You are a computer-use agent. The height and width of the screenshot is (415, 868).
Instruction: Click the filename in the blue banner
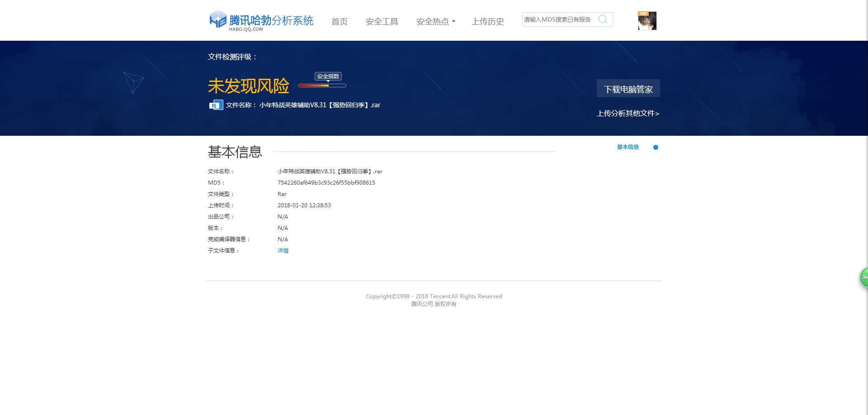coord(320,105)
